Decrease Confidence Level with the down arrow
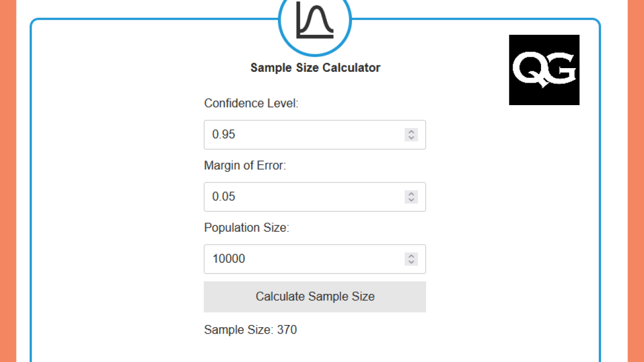644x362 pixels. (x=411, y=138)
